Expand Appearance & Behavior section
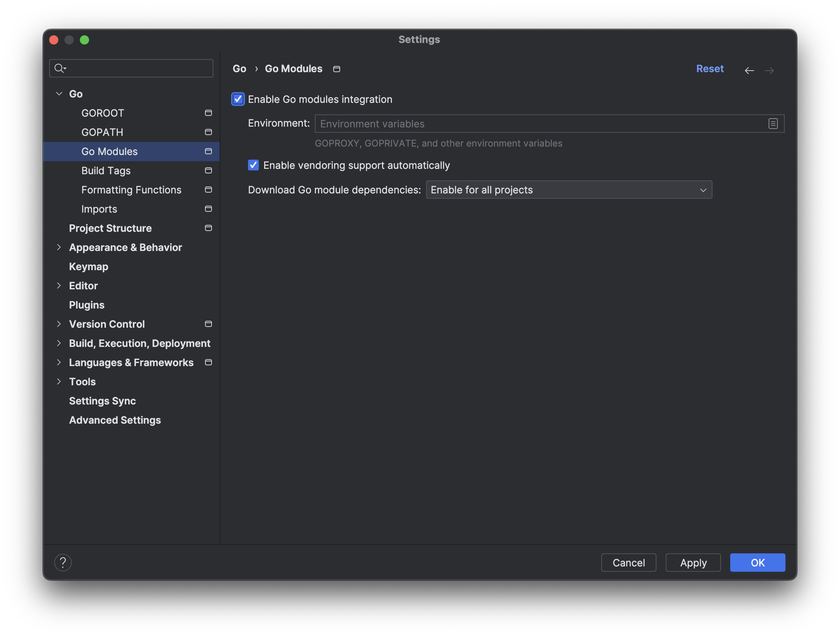The width and height of the screenshot is (840, 637). pos(59,247)
